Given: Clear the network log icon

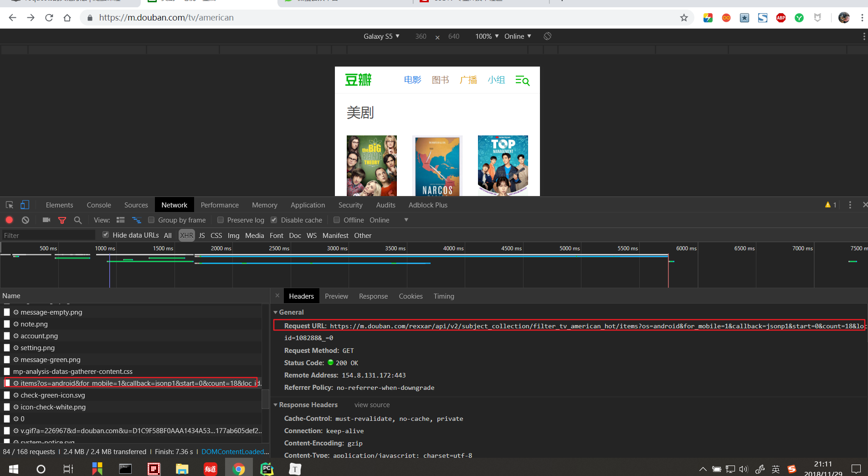Looking at the screenshot, I should [26, 220].
